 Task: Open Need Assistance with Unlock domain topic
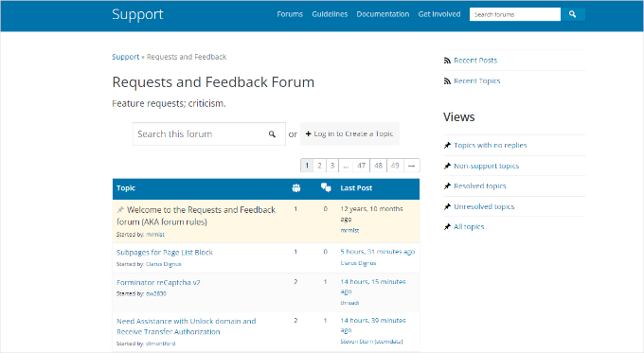(x=186, y=327)
